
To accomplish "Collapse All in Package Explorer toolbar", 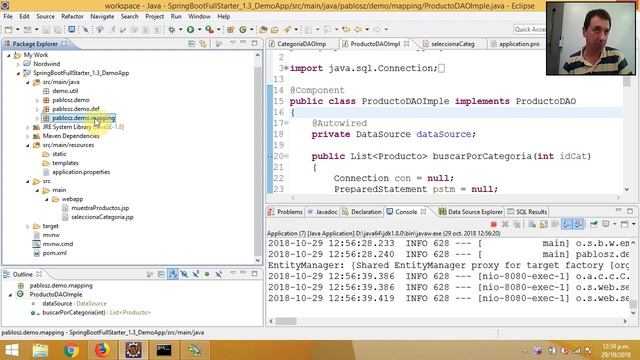I will [x=191, y=44].
